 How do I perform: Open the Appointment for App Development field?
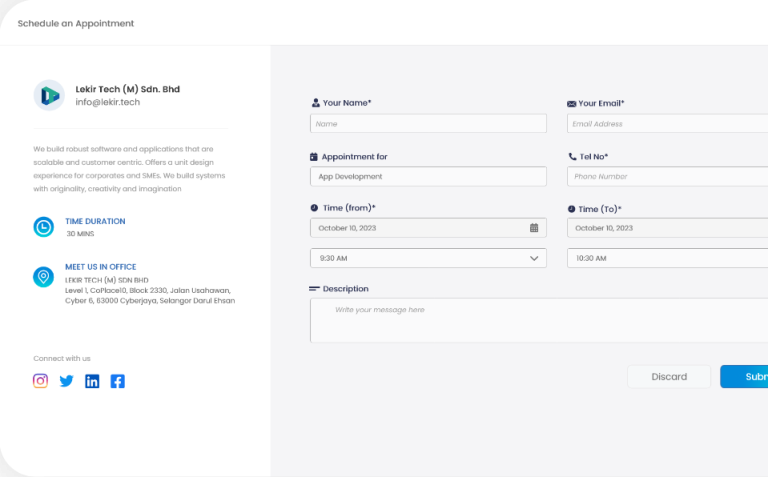(x=428, y=176)
